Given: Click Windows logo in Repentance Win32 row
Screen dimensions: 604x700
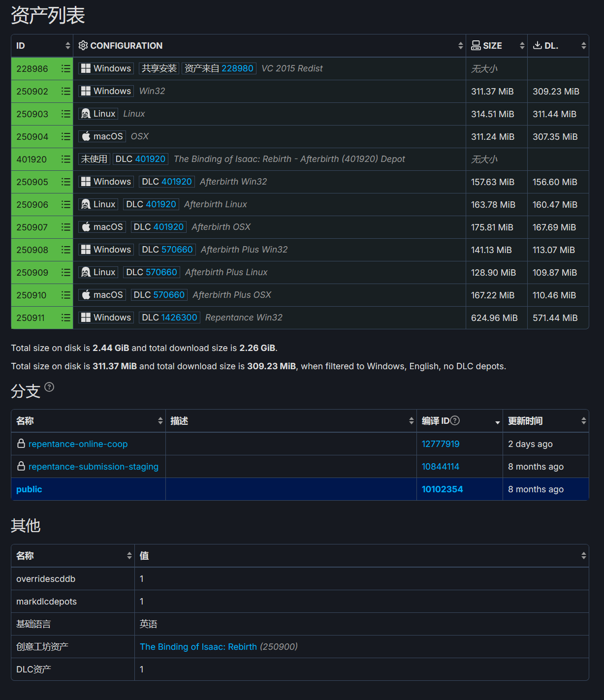Looking at the screenshot, I should (86, 318).
